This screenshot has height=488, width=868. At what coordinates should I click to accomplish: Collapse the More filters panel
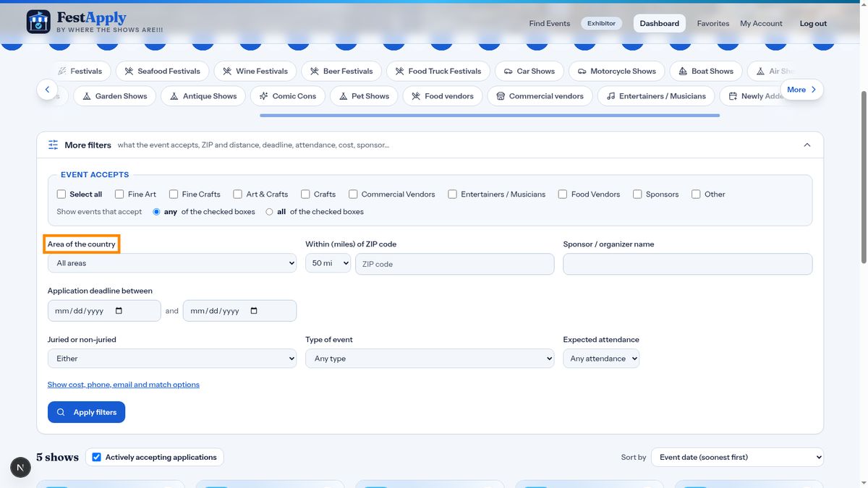point(807,145)
